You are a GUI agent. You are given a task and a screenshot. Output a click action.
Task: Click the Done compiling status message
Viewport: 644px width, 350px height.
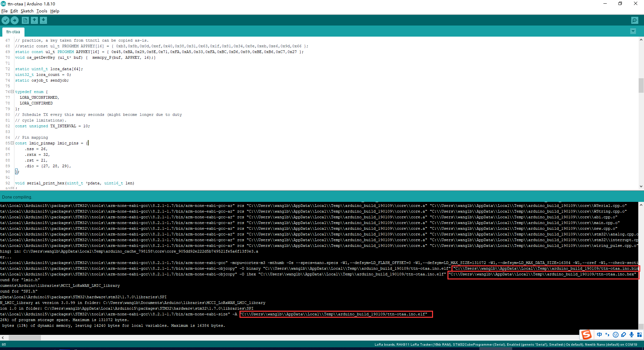tap(17, 197)
